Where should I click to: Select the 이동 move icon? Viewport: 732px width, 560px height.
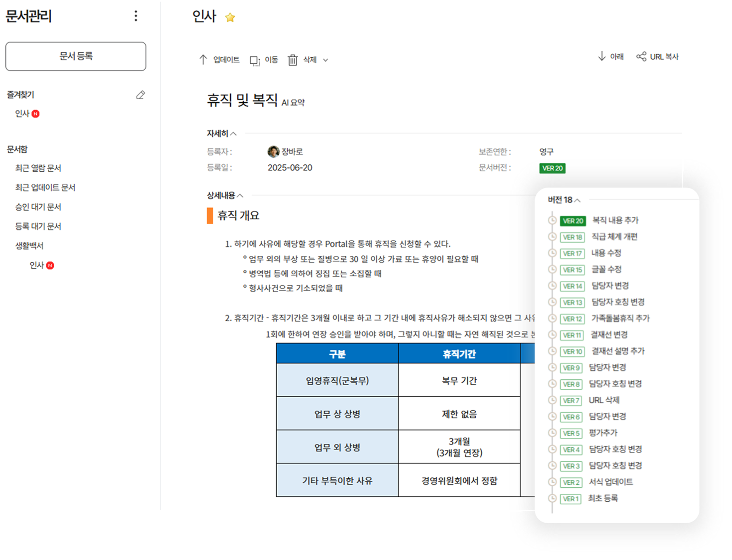click(x=255, y=60)
